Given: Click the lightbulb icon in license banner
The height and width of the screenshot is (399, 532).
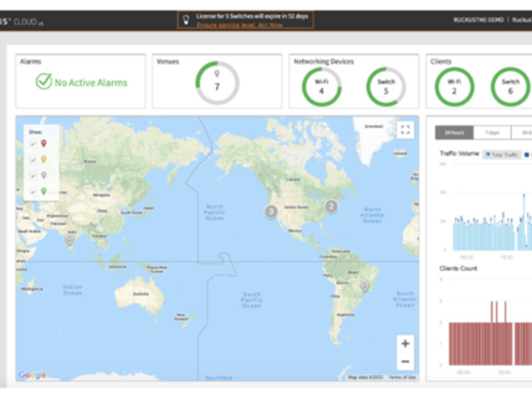Looking at the screenshot, I should pyautogui.click(x=187, y=19).
